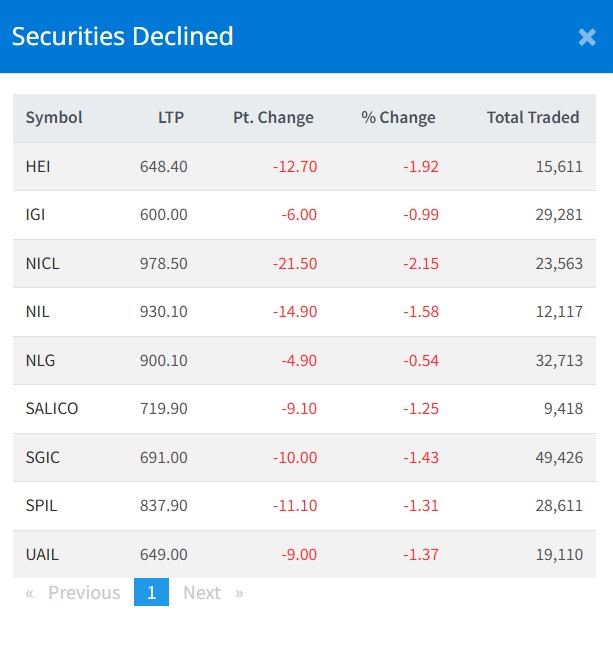
Task: Open the NICL security row
Action: pyautogui.click(x=43, y=263)
